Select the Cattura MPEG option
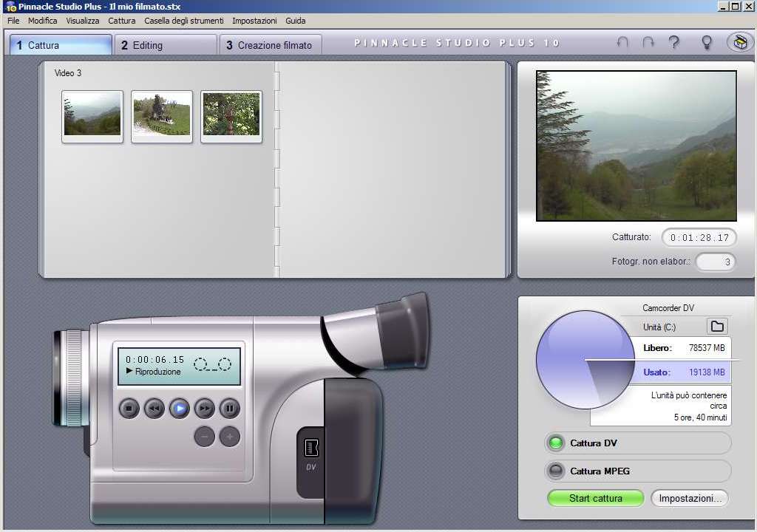757x532 pixels. pos(555,471)
